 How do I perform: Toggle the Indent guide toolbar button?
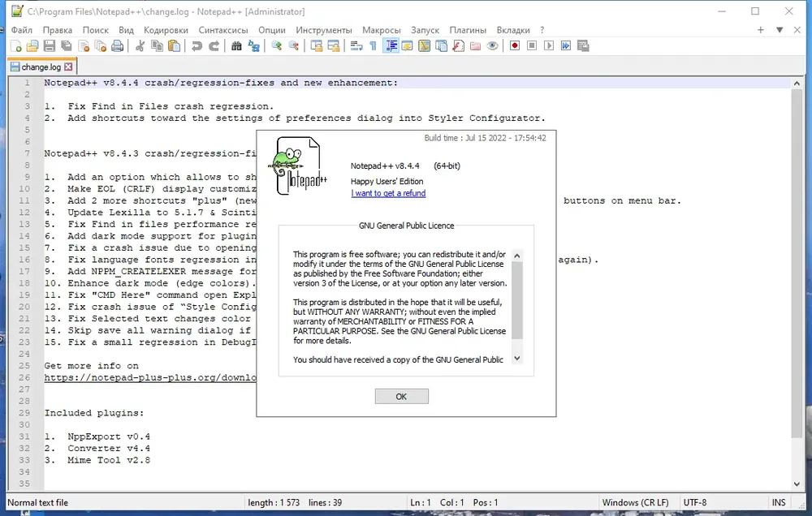click(391, 46)
